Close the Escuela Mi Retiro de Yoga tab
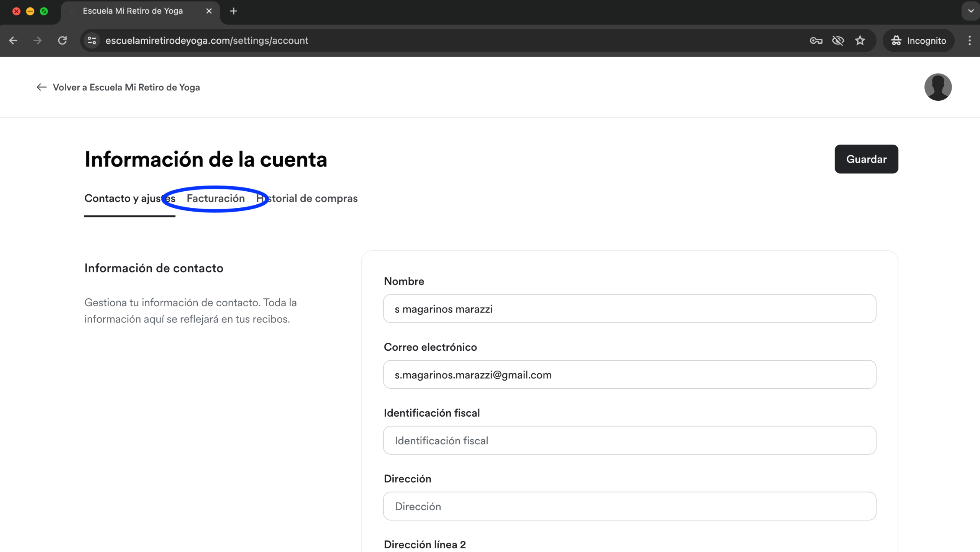 (209, 11)
